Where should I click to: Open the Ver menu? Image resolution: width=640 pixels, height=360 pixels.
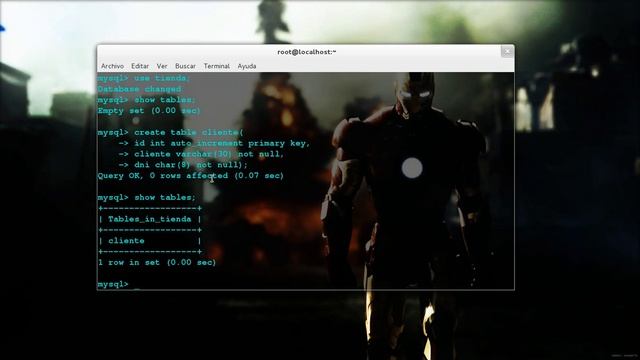(162, 66)
